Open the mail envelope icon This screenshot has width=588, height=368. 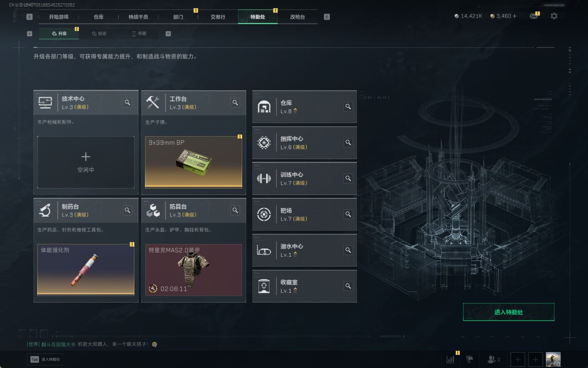tap(533, 16)
